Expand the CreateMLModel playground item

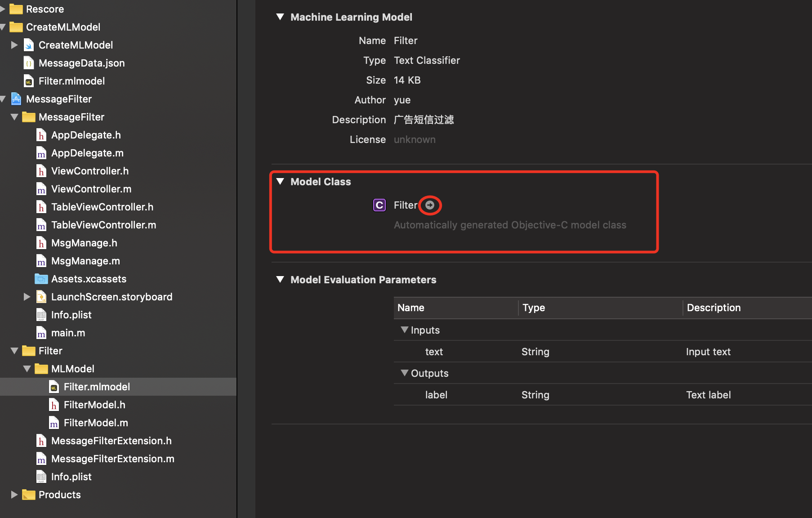tap(14, 45)
